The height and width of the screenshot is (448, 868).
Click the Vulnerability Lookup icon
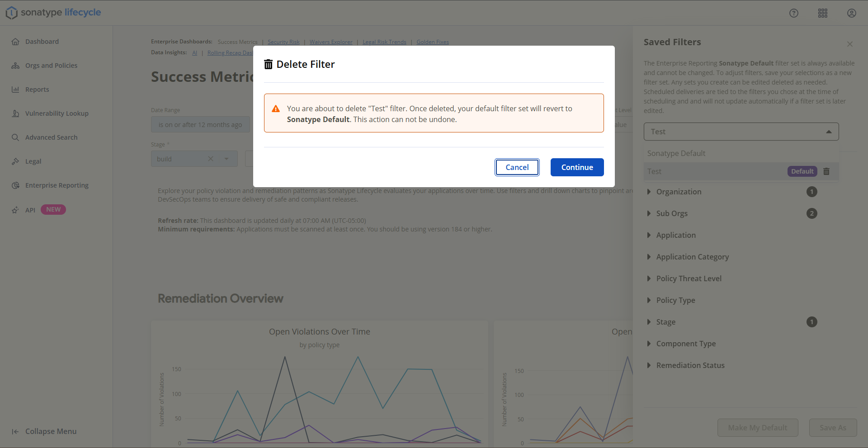(x=15, y=113)
